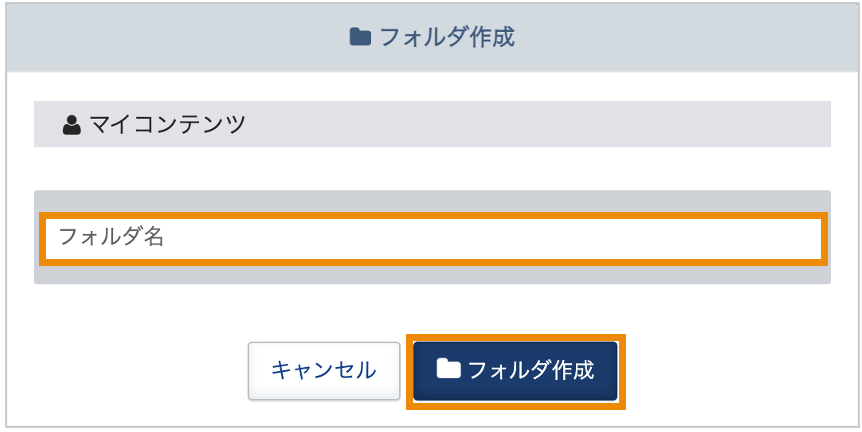Click the キャンセル label text
862x432 pixels.
(x=324, y=371)
